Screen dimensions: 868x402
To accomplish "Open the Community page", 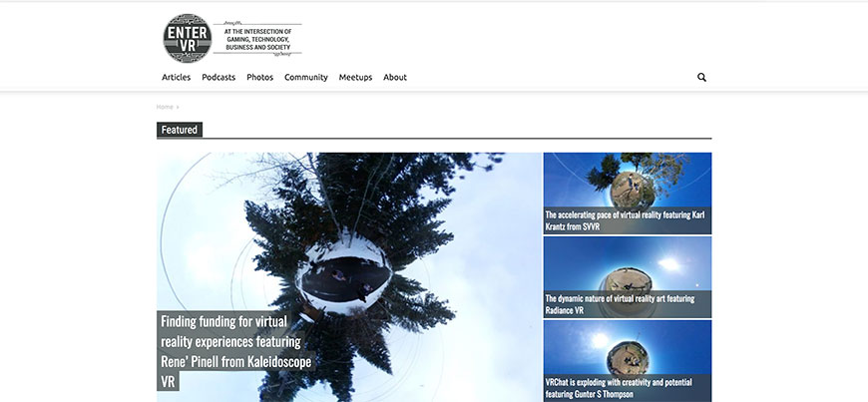I will 305,77.
